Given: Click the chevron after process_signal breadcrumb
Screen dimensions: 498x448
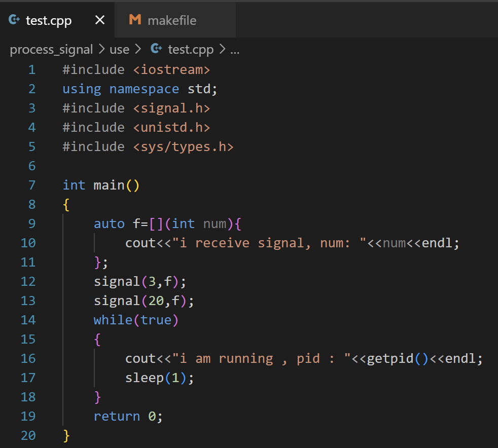Looking at the screenshot, I should click(x=101, y=49).
